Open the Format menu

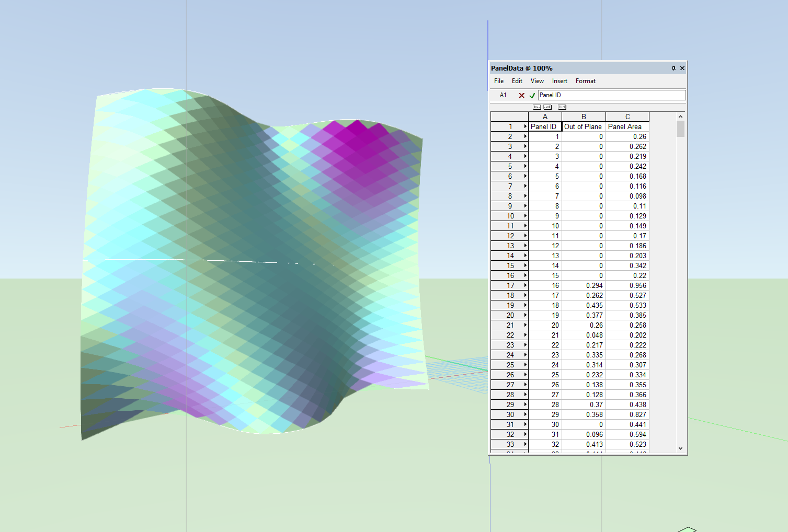[585, 81]
